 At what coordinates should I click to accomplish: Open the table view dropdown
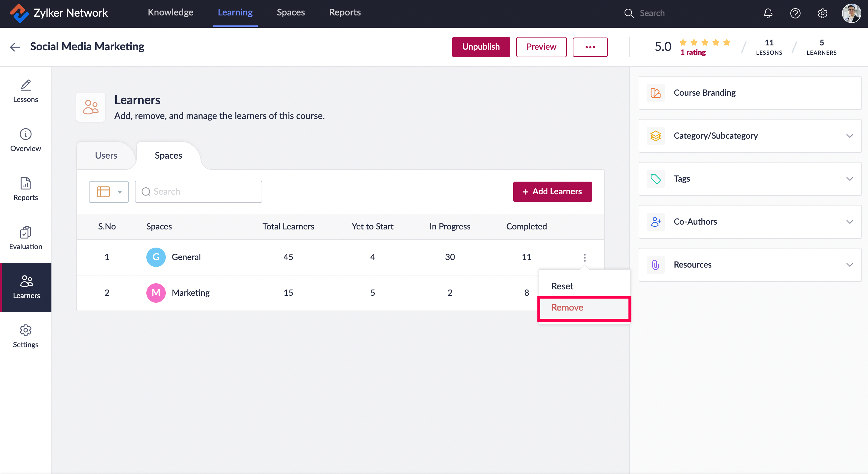click(109, 192)
